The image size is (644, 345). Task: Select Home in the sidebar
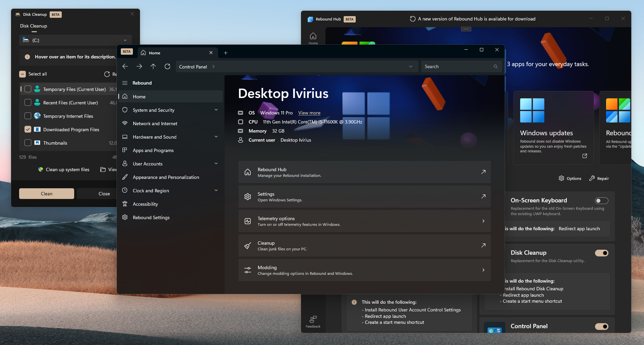(170, 97)
